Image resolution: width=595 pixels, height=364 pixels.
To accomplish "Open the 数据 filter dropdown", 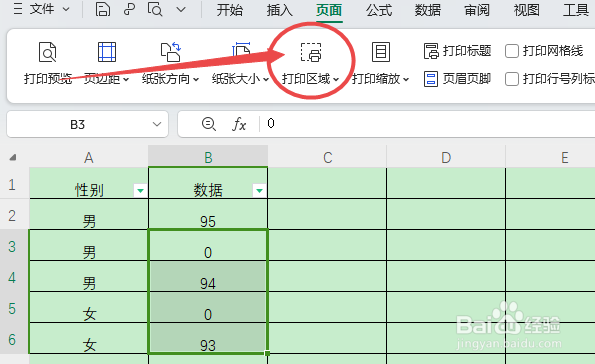I will [x=259, y=190].
